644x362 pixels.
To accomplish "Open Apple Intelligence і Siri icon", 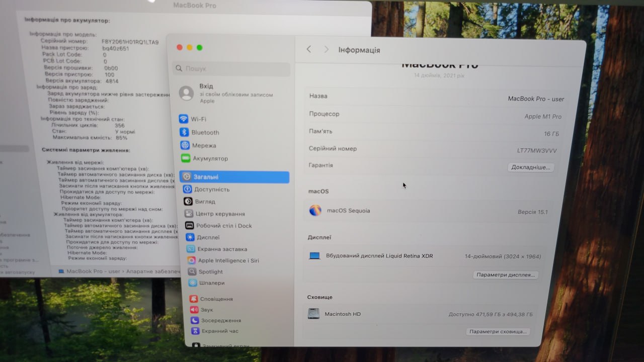I will click(191, 260).
